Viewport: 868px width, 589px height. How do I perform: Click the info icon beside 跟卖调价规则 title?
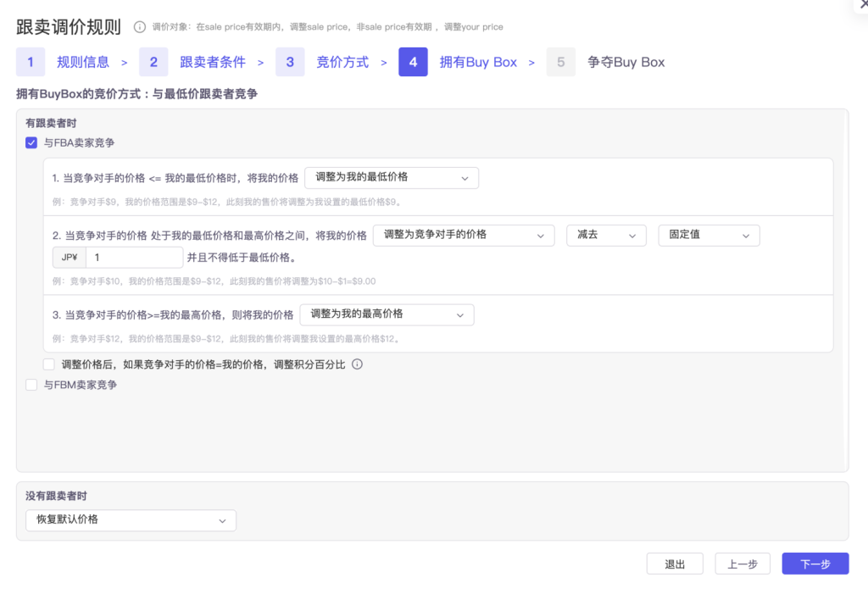pyautogui.click(x=140, y=27)
